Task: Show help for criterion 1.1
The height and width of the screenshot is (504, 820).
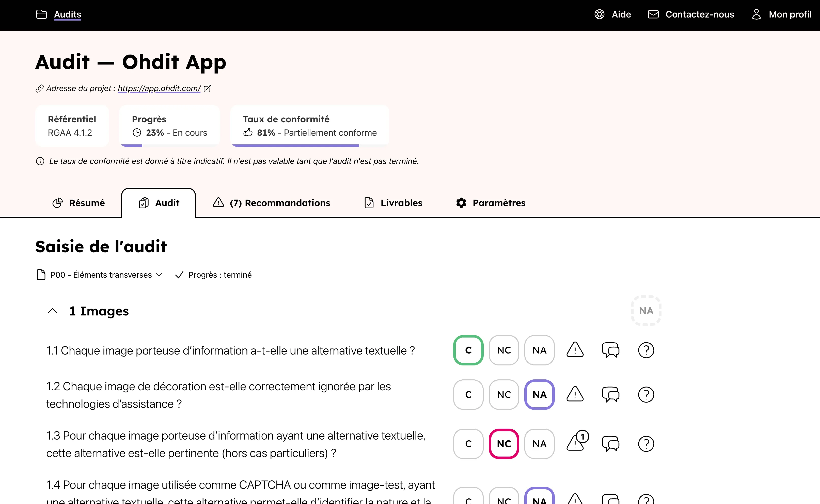Action: tap(646, 350)
